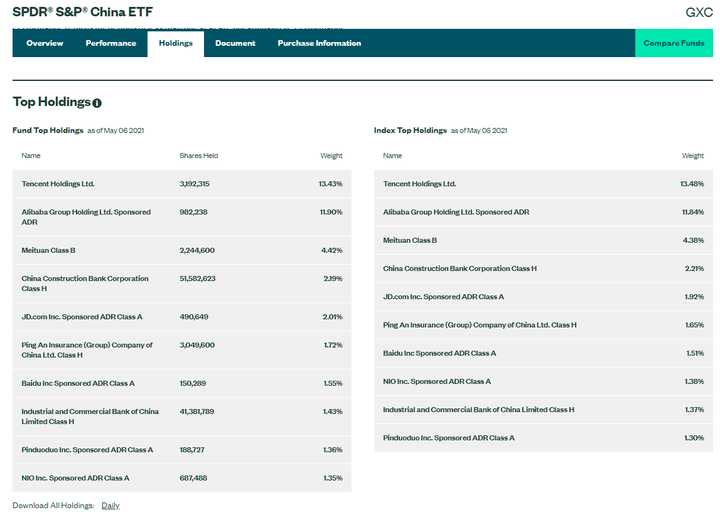720x515 pixels.
Task: Select Baidu Inc in Fund holdings
Action: [x=78, y=383]
